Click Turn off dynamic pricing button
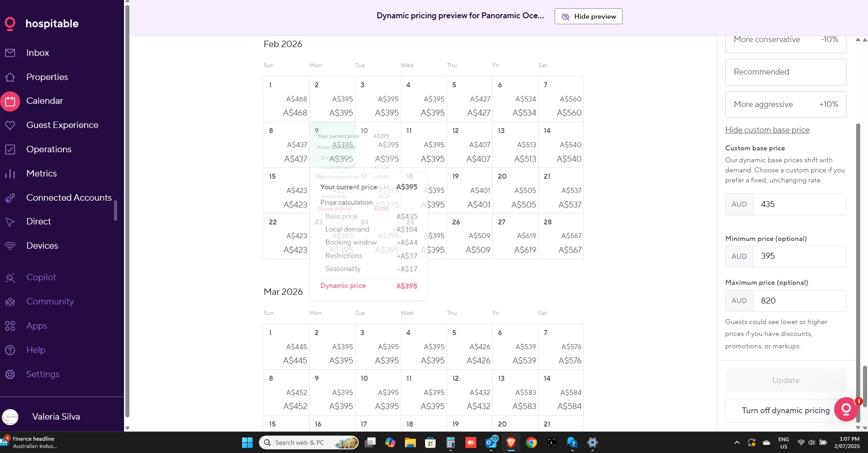 tap(786, 410)
